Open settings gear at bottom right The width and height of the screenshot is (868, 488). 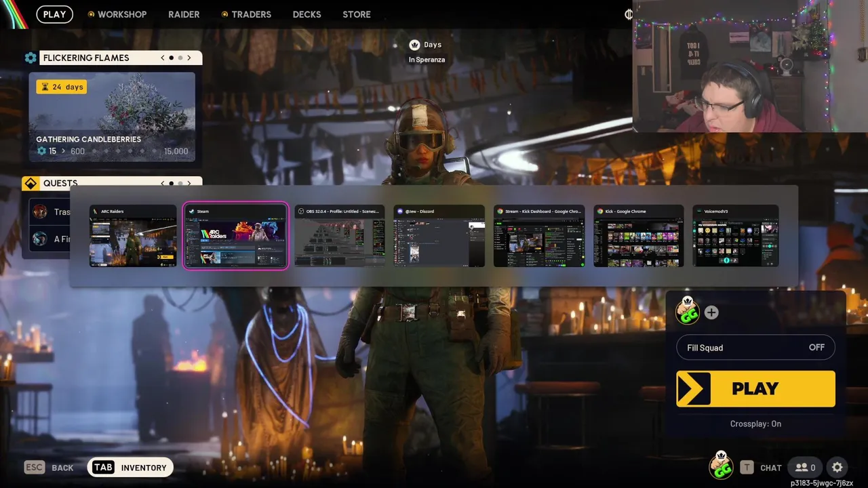point(837,468)
